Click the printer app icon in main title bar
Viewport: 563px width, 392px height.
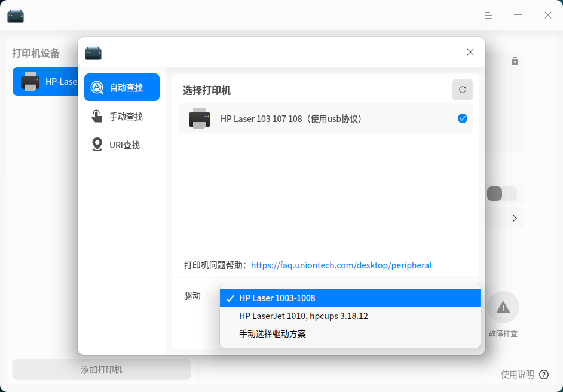16,15
